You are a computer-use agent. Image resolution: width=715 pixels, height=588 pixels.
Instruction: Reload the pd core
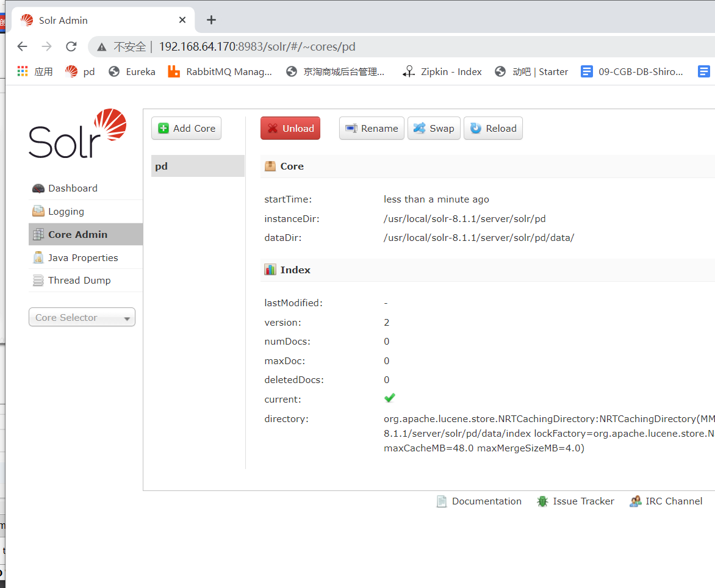coord(493,128)
